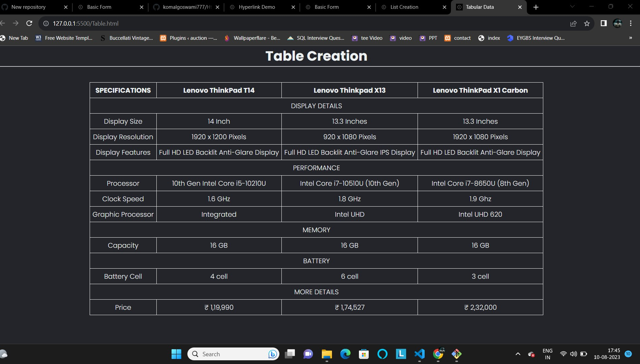The width and height of the screenshot is (640, 364).
Task: Switch to the List Creation tab
Action: (404, 7)
